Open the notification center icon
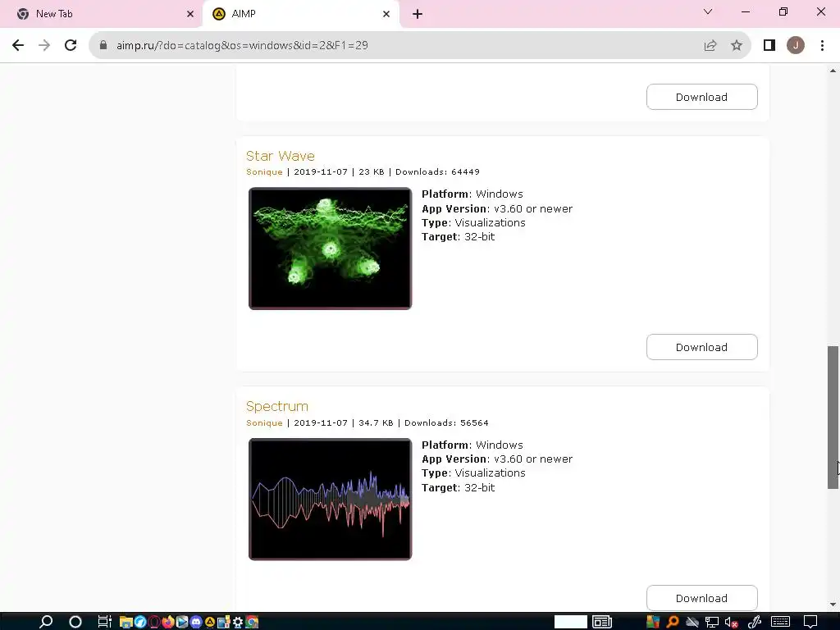Image resolution: width=840 pixels, height=630 pixels. 810,622
